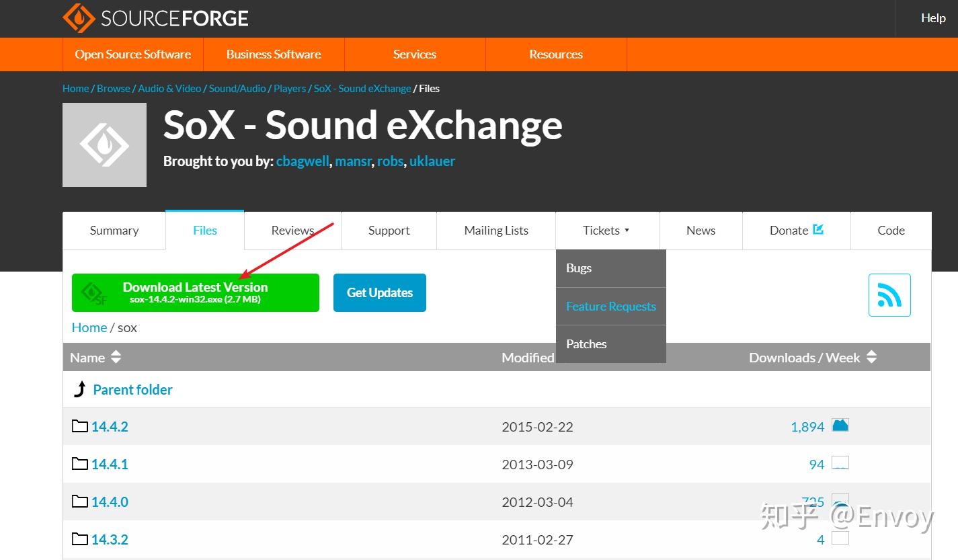958x560 pixels.
Task: Open the Code tab
Action: 891,231
